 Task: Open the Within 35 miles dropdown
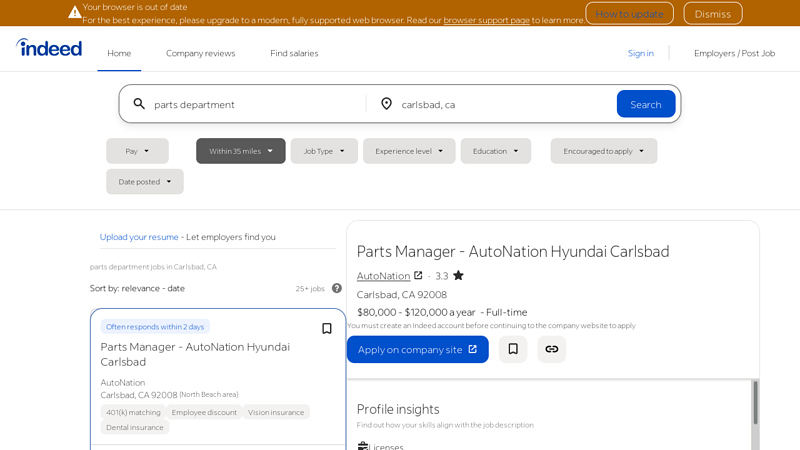pyautogui.click(x=240, y=151)
